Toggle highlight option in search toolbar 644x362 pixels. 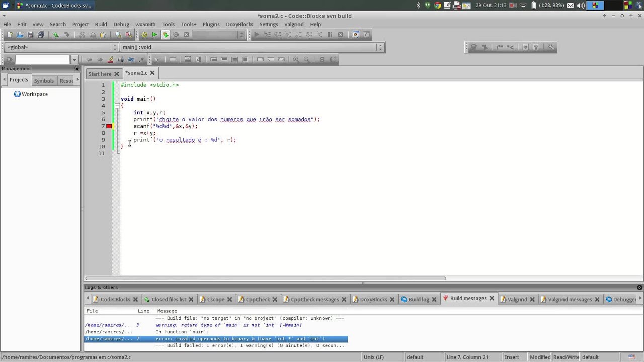(110, 59)
